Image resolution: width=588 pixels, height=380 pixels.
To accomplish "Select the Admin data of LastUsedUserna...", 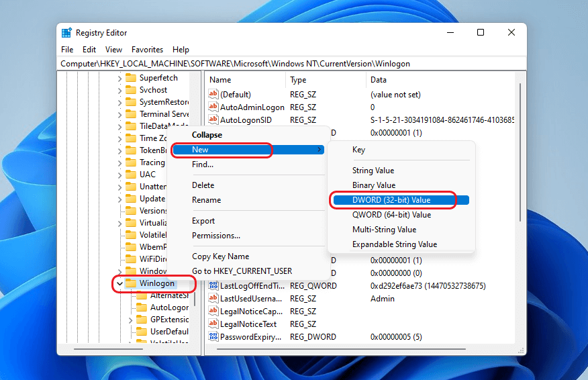I will pos(383,299).
